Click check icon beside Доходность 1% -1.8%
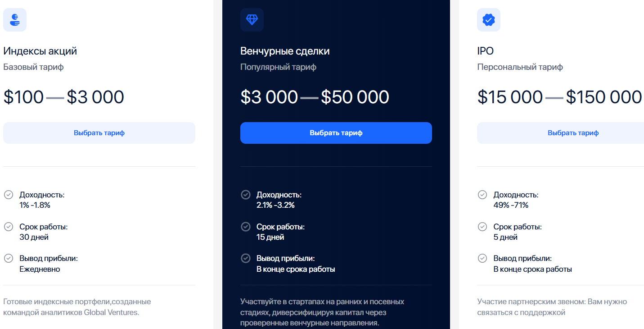 click(x=9, y=195)
